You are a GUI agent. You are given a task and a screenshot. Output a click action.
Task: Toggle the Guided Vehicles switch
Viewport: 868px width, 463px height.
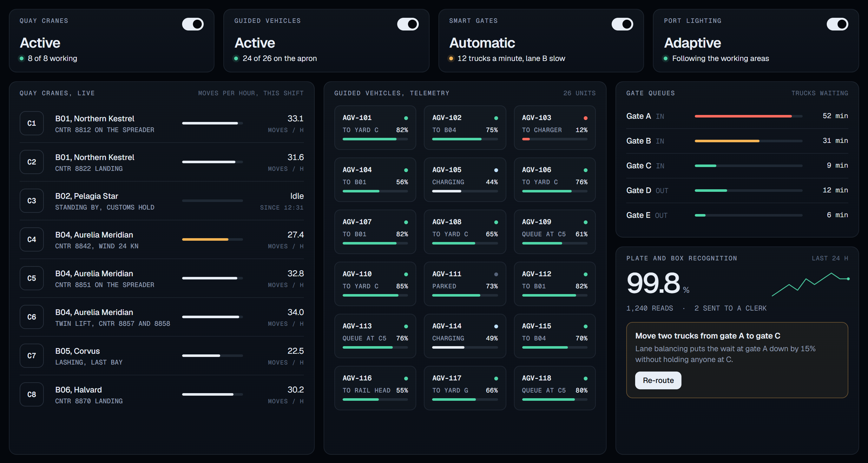point(408,24)
